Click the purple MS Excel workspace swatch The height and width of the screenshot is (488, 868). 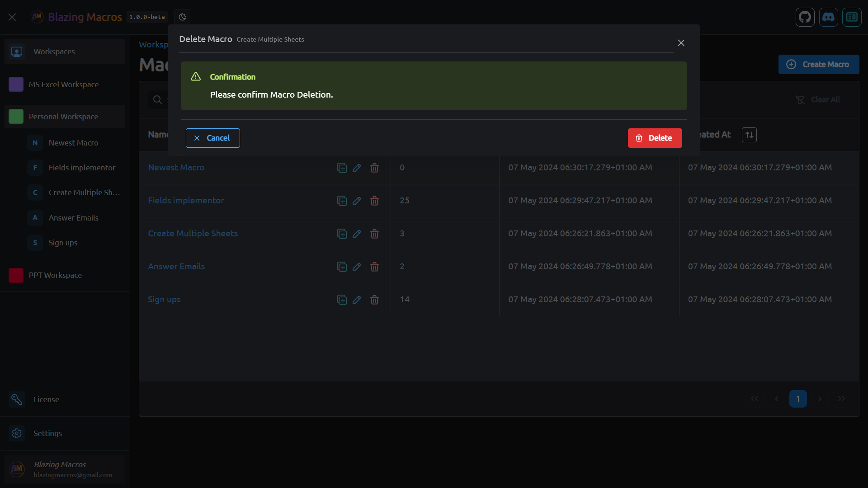coord(16,84)
